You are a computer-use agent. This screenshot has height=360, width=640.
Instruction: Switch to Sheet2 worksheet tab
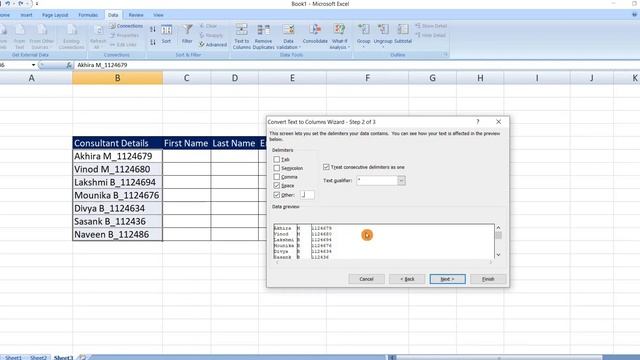38,358
